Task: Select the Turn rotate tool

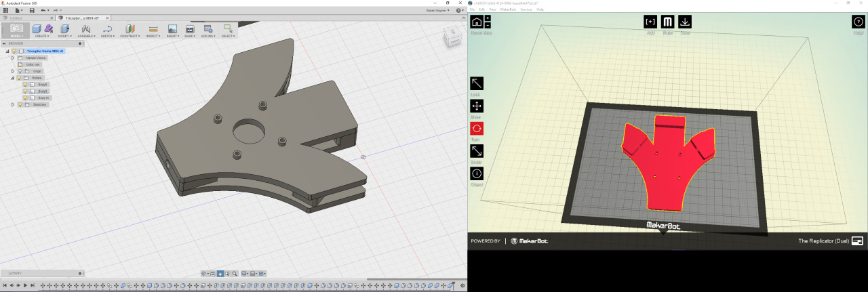Action: tap(477, 128)
